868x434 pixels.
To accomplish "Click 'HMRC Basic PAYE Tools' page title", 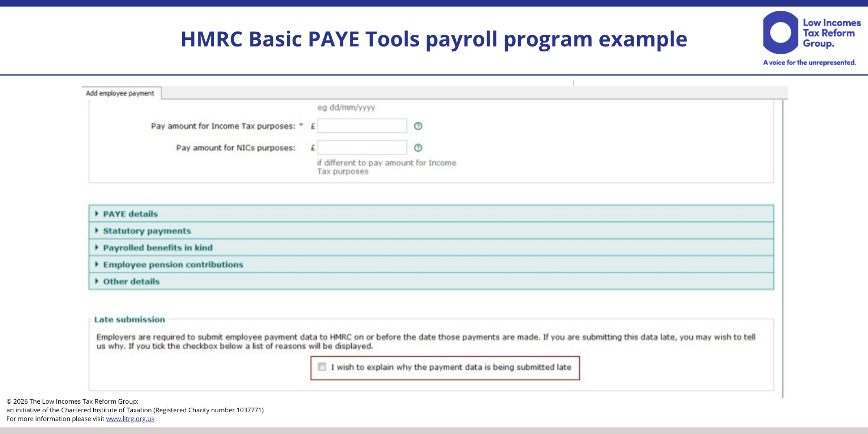I will 434,39.
